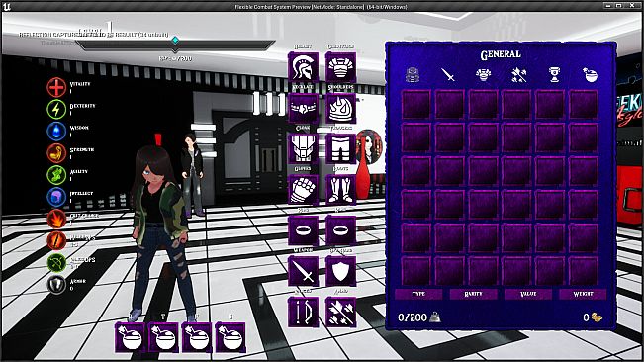Viewport: 644px width, 362px height.
Task: Click the Armor stat label
Action: coord(77,281)
